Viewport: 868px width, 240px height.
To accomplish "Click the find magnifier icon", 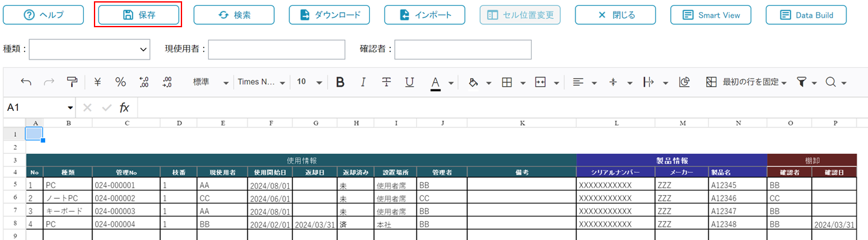I will click(831, 82).
